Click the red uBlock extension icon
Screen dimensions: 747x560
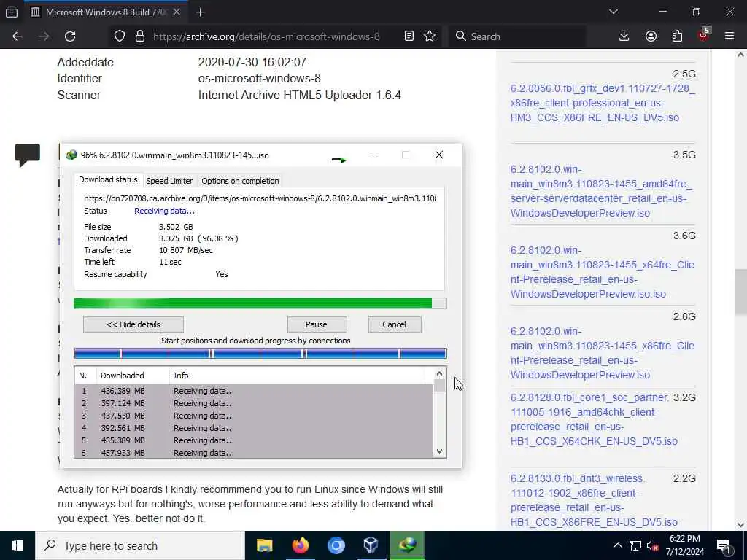point(704,35)
